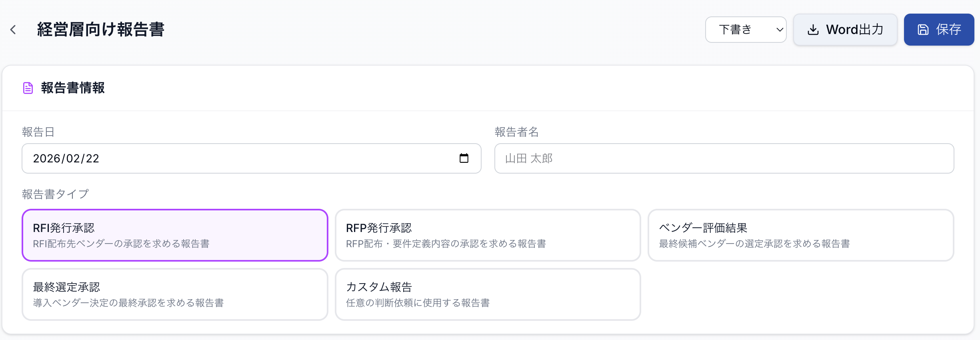Image resolution: width=980 pixels, height=340 pixels.
Task: Open the 下書き status dropdown
Action: (x=746, y=30)
